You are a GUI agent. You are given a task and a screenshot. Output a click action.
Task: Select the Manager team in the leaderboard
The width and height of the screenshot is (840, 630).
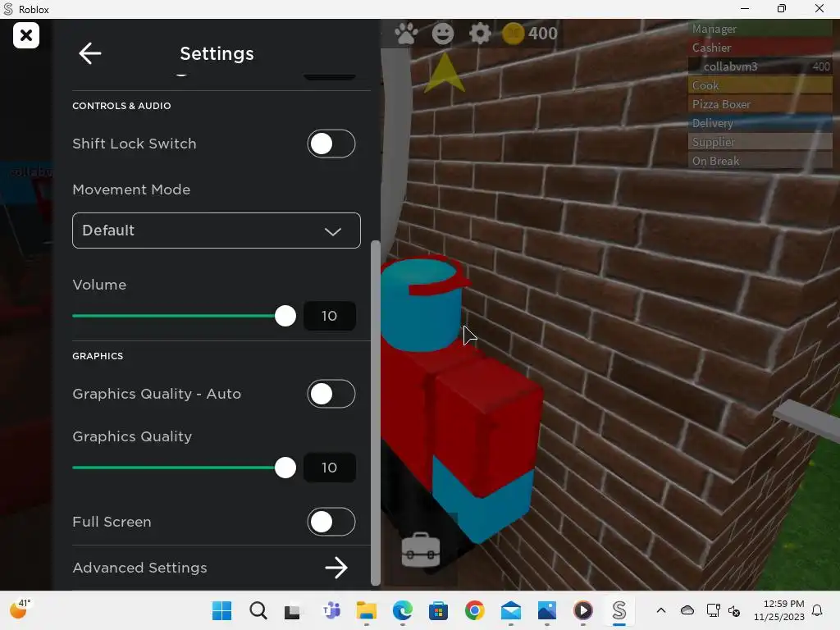coord(760,29)
